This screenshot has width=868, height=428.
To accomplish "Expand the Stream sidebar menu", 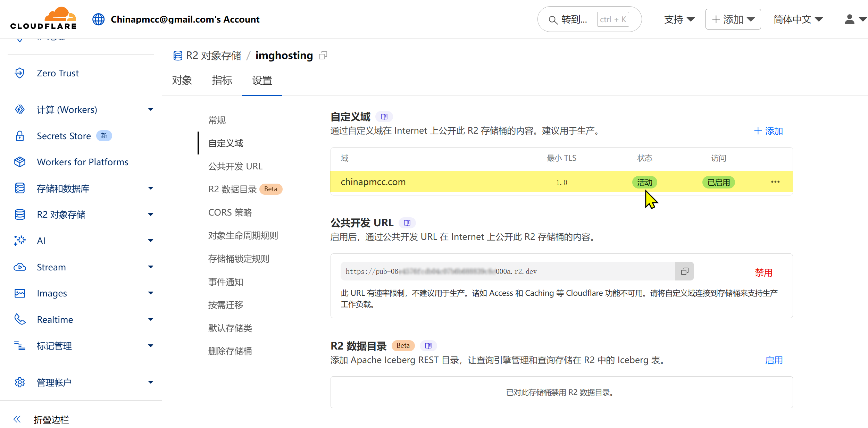I will (150, 267).
